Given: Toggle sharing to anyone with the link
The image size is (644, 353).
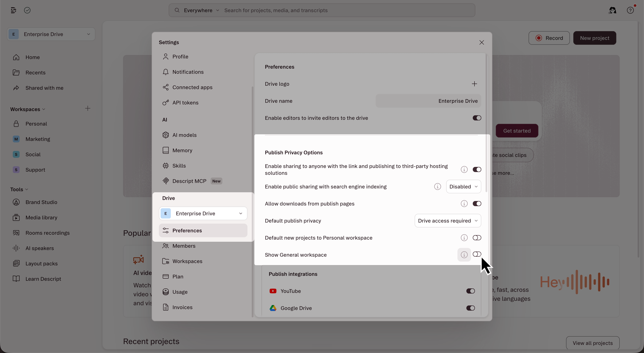Looking at the screenshot, I should [477, 170].
